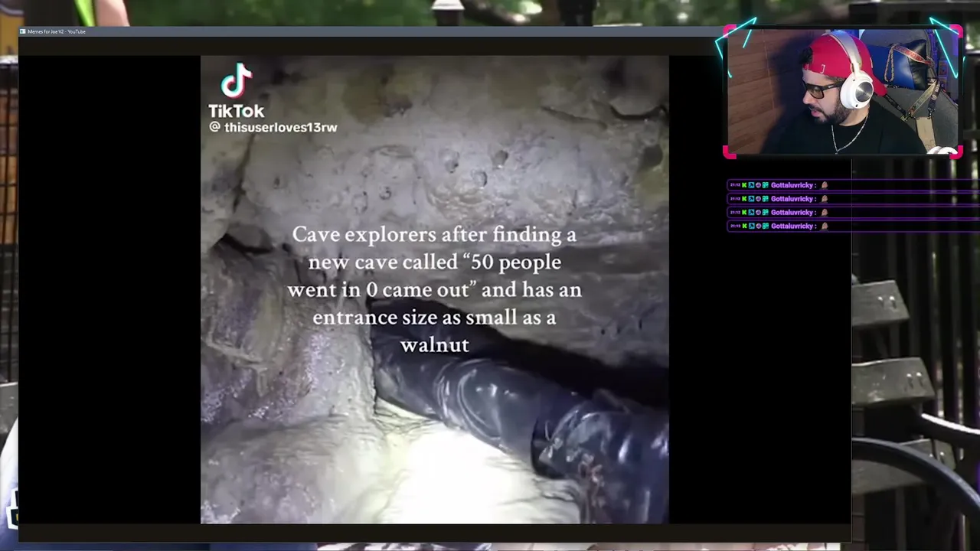Click the "Memes for Joe V2 - YouTube" window title
980x551 pixels.
pos(57,31)
